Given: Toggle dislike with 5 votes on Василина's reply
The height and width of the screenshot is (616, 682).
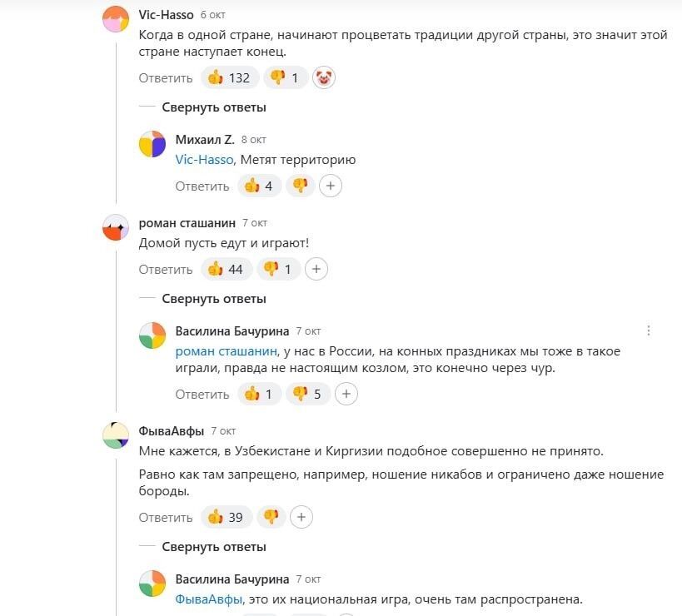Looking at the screenshot, I should point(307,394).
